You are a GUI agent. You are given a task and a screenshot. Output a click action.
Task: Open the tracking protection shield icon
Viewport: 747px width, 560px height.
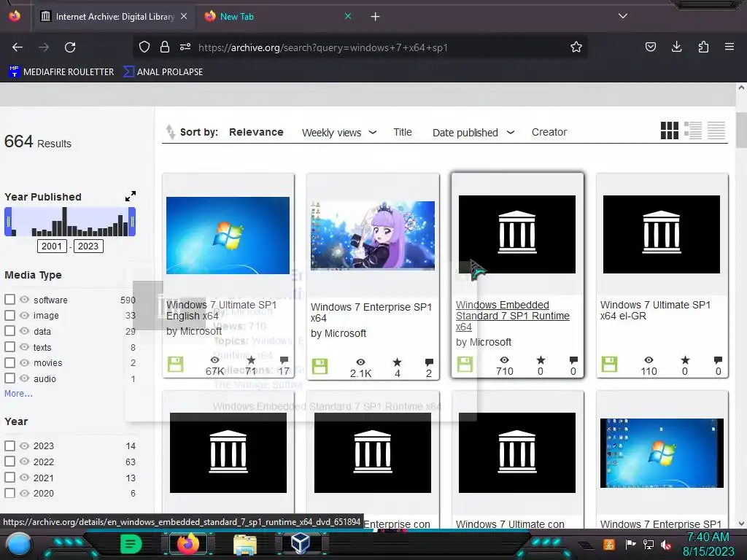click(x=144, y=47)
